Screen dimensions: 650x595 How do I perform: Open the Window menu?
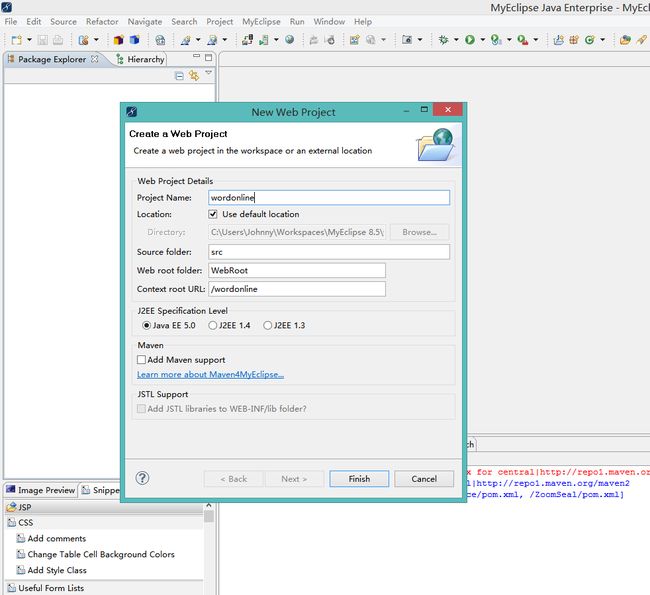point(329,22)
